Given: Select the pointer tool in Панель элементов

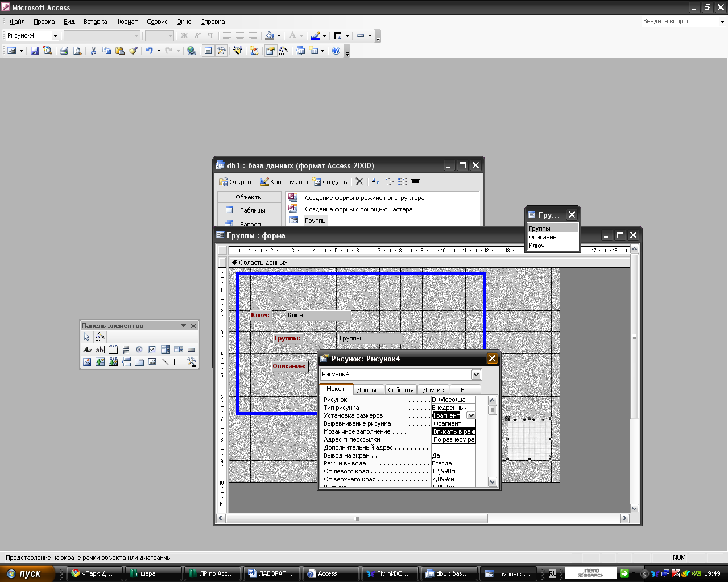Looking at the screenshot, I should click(x=87, y=337).
